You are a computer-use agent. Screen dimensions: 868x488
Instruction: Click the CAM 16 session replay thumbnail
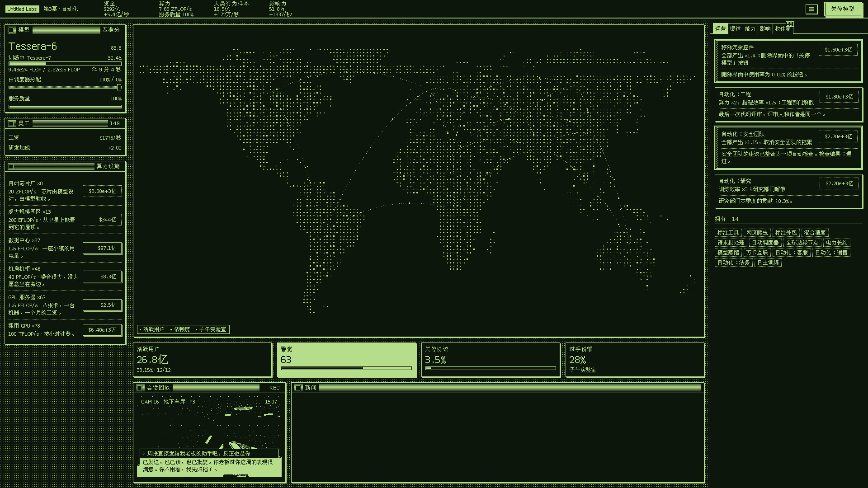coord(210,436)
